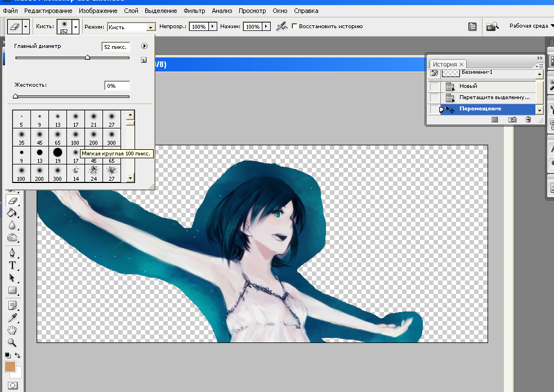Viewport: 554px width, 392px height.
Task: Create new snapshot with camera icon
Action: [512, 119]
